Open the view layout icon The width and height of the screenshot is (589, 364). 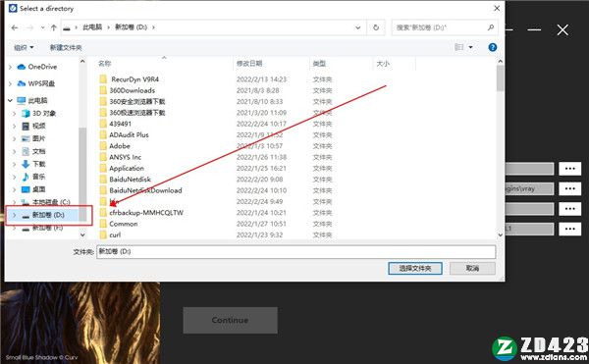point(458,47)
